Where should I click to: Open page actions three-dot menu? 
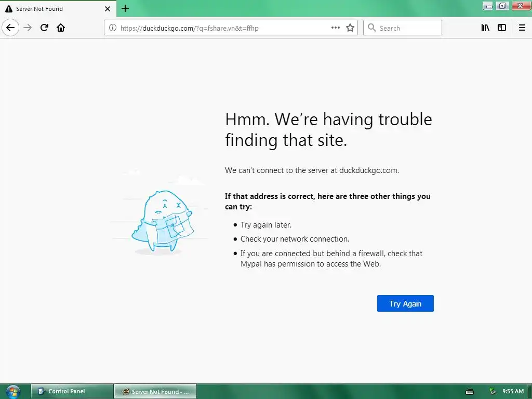pyautogui.click(x=335, y=28)
